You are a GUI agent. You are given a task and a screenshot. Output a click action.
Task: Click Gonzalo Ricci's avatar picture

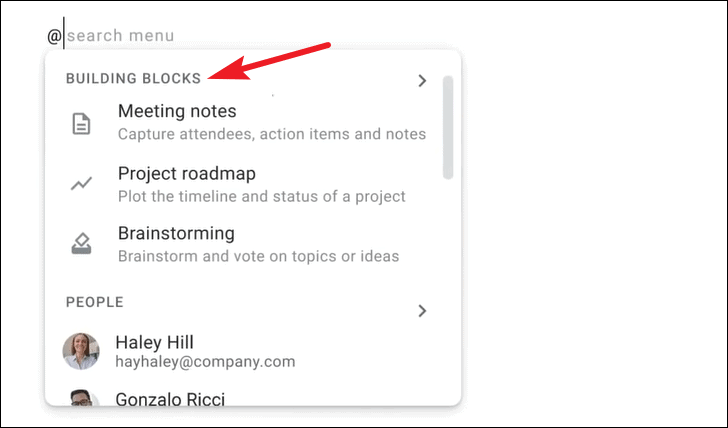tap(81, 398)
